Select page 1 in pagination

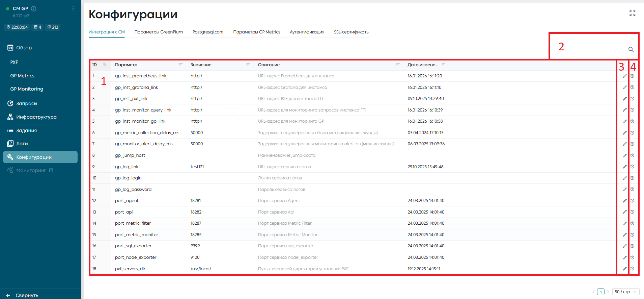pyautogui.click(x=601, y=292)
